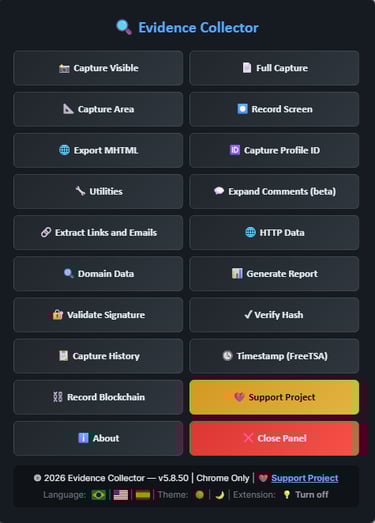Turn off the extension

click(306, 495)
